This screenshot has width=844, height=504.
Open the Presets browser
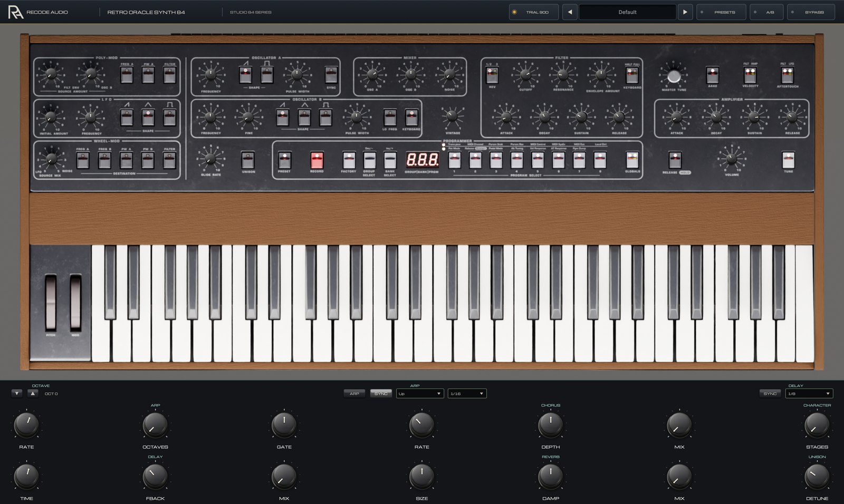[x=721, y=12]
